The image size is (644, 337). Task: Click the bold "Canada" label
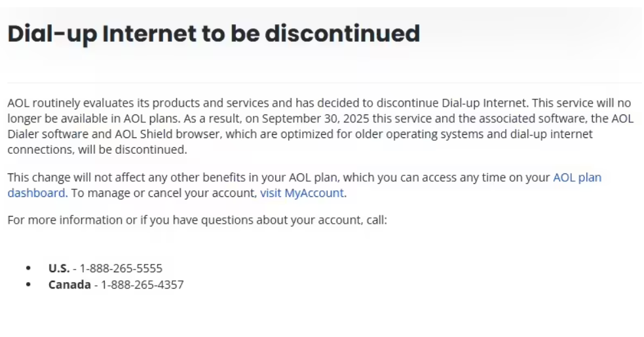coord(69,285)
